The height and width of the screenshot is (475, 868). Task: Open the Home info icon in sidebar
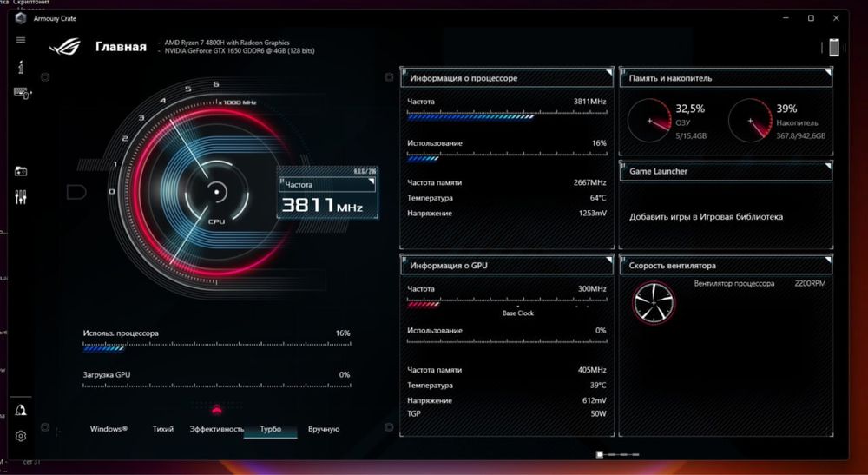coord(21,67)
